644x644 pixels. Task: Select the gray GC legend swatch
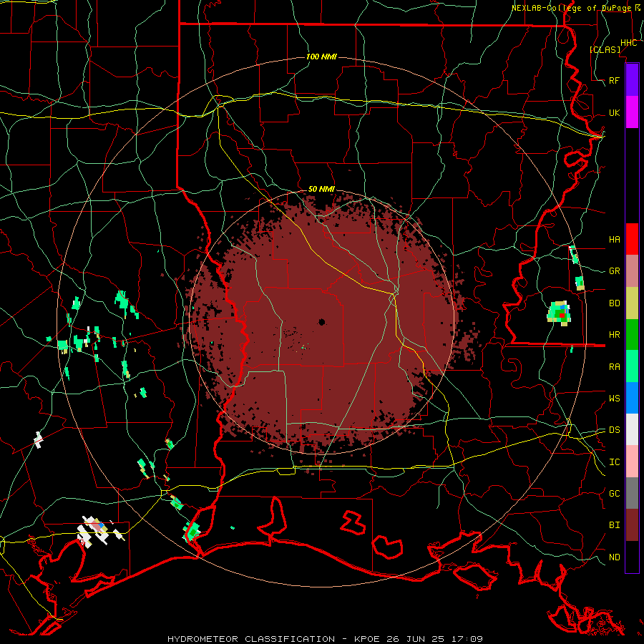pyautogui.click(x=632, y=493)
